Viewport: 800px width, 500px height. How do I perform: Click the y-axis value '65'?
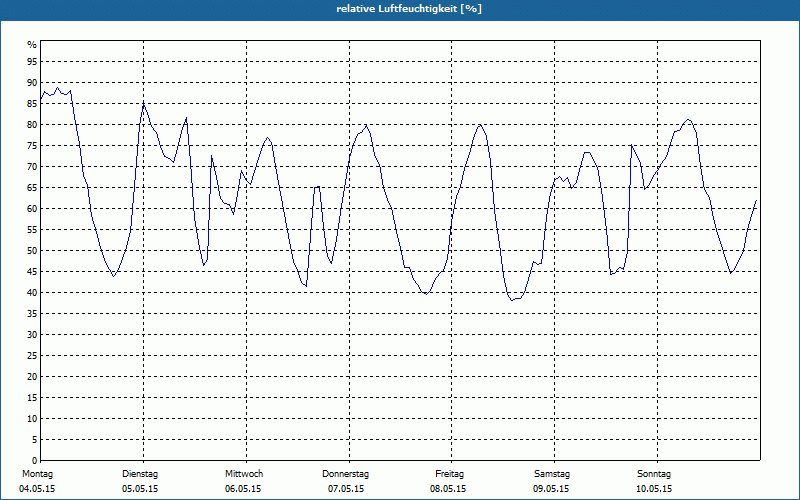[x=32, y=188]
